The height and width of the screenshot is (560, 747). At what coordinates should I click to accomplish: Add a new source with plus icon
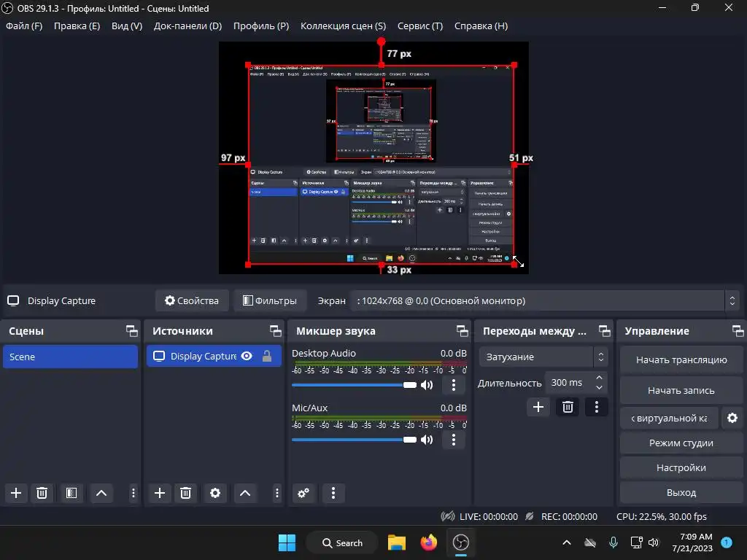160,493
